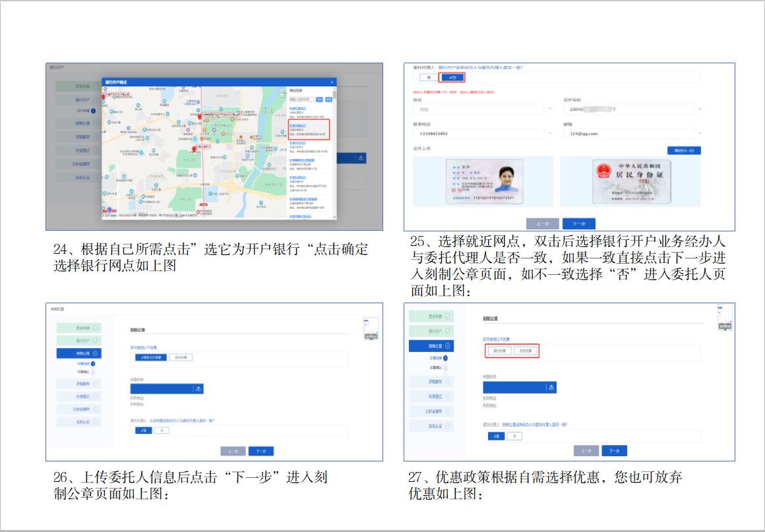Click the blue WeChat scan button above the ID photos
The height and width of the screenshot is (532, 765).
click(684, 151)
